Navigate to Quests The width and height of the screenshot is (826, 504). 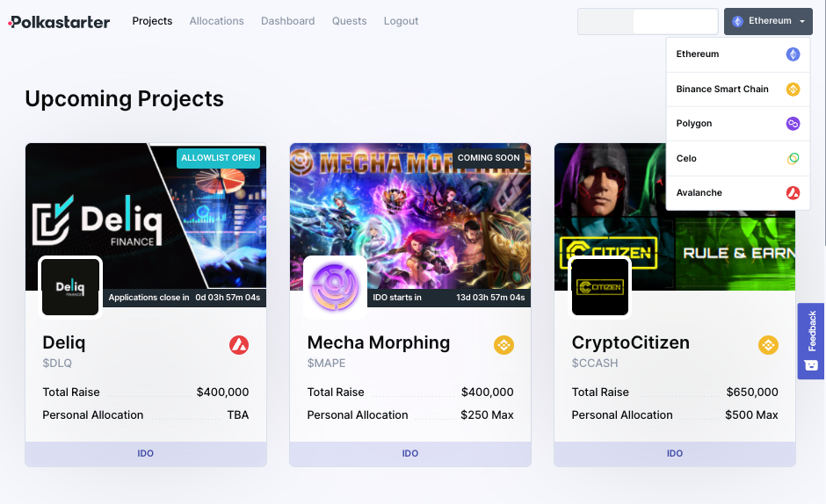point(349,21)
